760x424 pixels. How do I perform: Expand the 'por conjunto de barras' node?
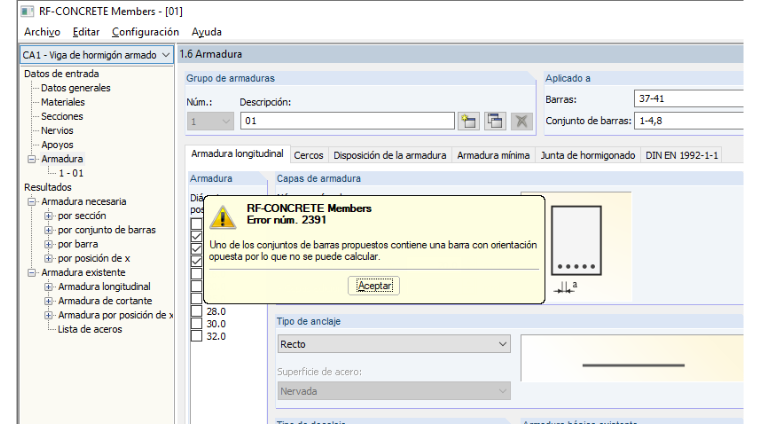pyautogui.click(x=48, y=230)
